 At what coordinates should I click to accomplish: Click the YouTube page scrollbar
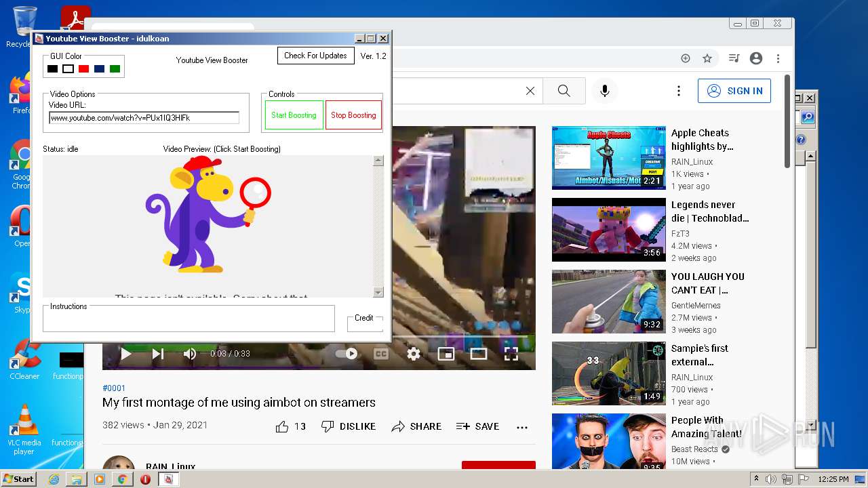pos(787,121)
